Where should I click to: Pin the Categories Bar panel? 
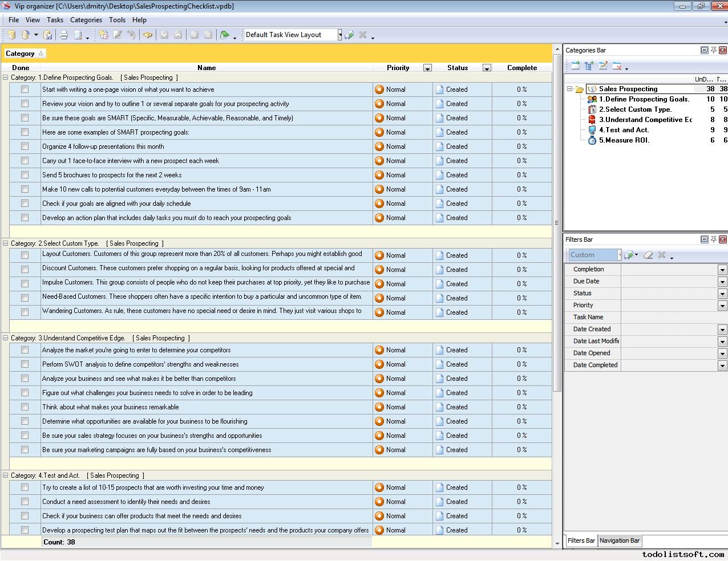(x=713, y=50)
